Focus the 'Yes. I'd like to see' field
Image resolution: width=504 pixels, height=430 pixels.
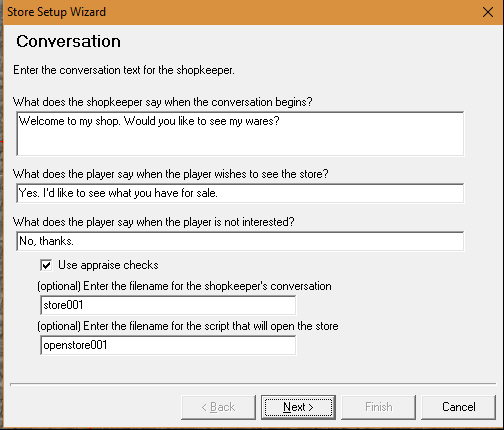240,193
